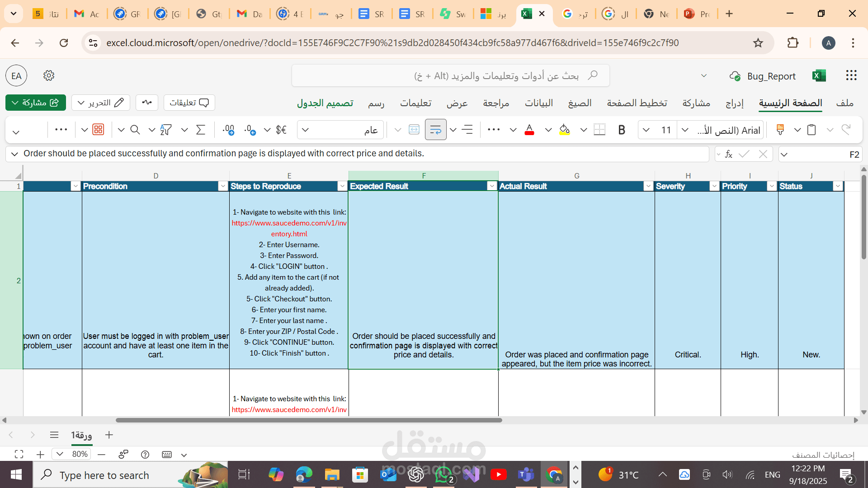Click the cell borders icon
Image resolution: width=868 pixels, height=488 pixels.
point(599,130)
